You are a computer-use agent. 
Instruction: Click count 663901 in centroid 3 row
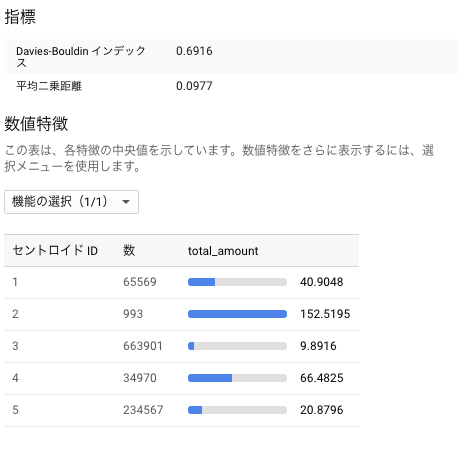(143, 346)
